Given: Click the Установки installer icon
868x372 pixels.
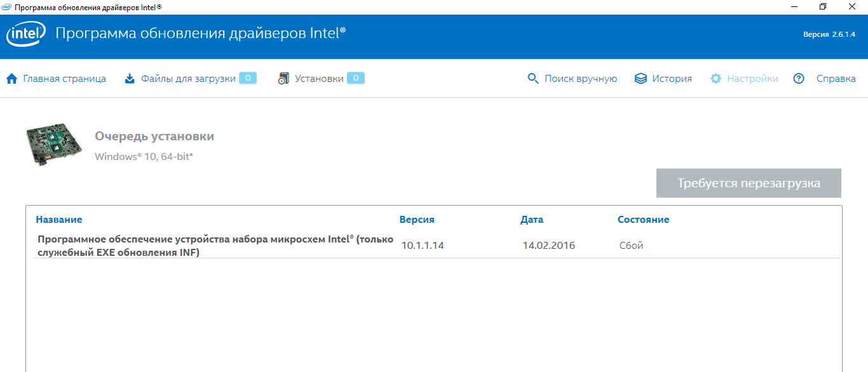Looking at the screenshot, I should pyautogui.click(x=283, y=79).
